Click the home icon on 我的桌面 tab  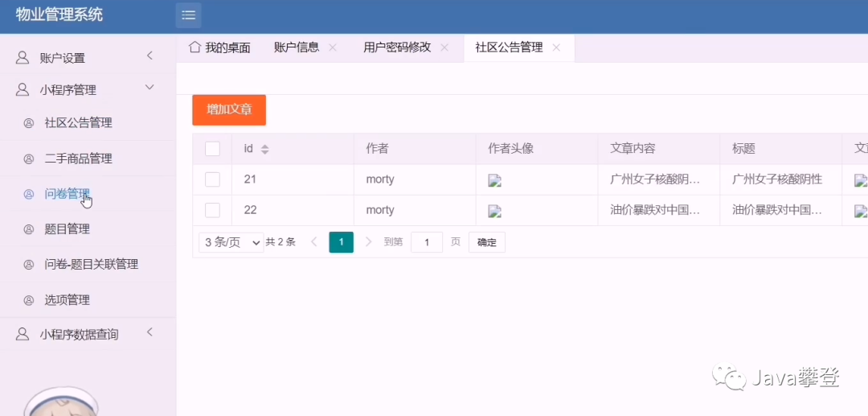[194, 47]
